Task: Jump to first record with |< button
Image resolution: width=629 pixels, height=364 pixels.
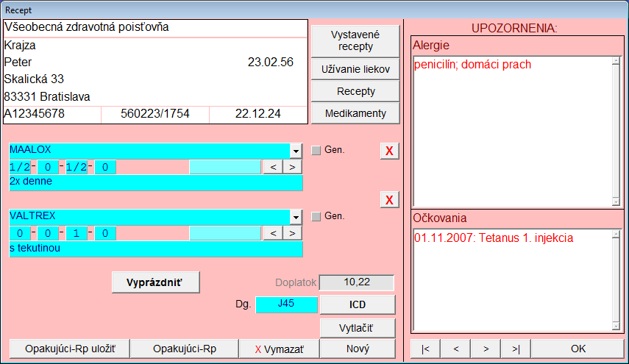Action: click(426, 349)
